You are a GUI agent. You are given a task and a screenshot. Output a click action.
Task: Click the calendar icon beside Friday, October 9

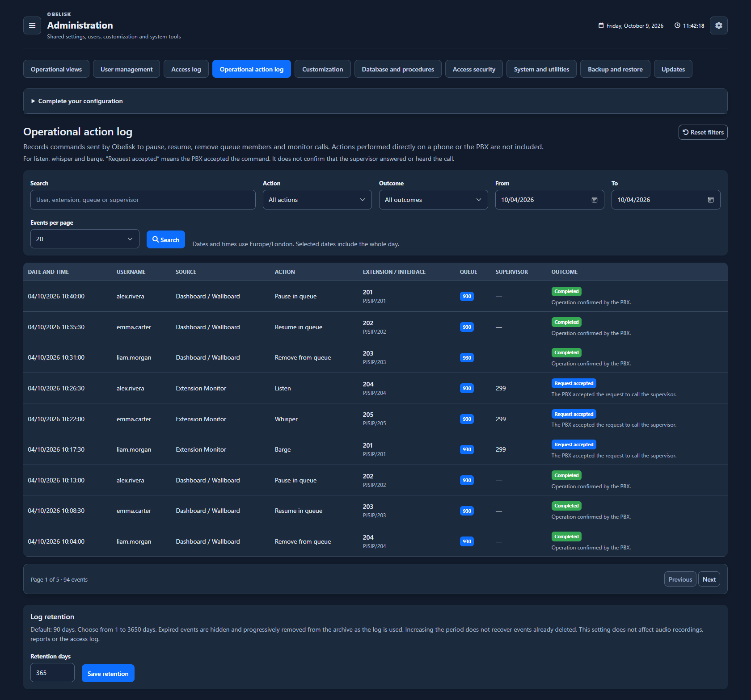[x=601, y=25]
